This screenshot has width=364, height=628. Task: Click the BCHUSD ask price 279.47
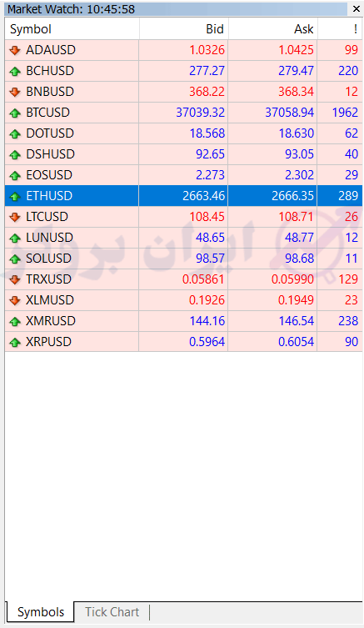(296, 71)
